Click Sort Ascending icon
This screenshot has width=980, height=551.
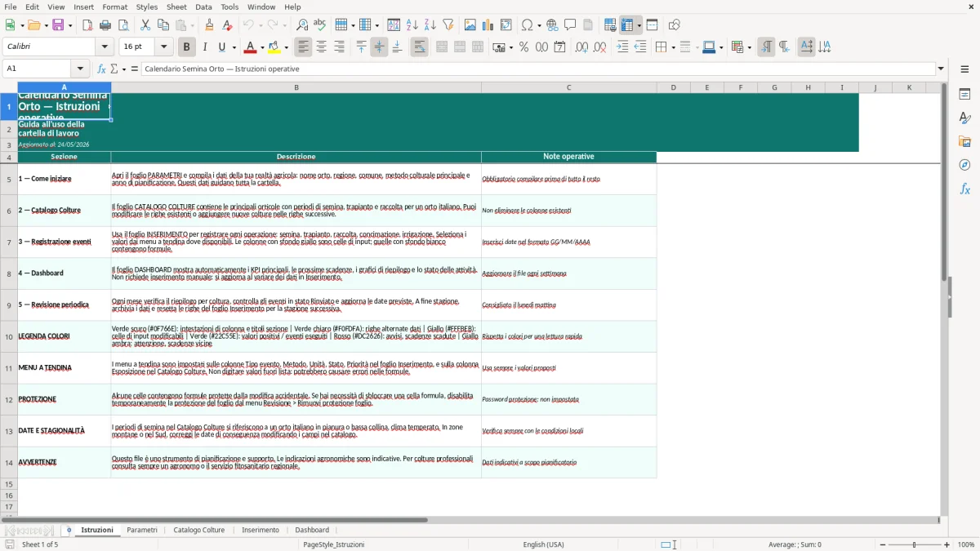[412, 25]
